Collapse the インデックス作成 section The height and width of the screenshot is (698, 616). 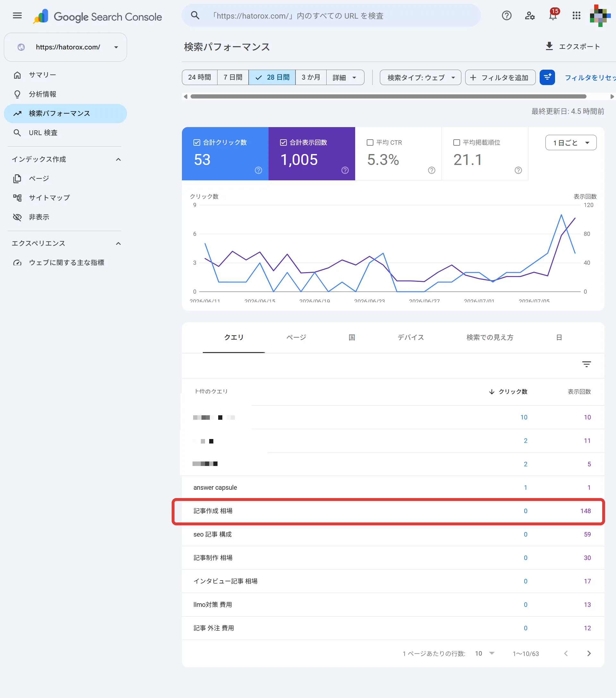(x=118, y=159)
